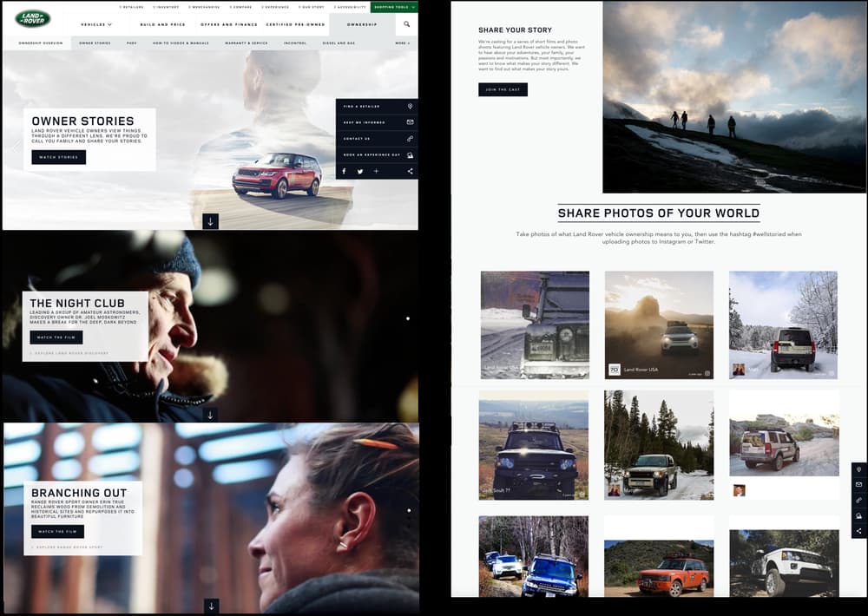Screen dimensions: 868x616
Task: Open How-To Videos & Manuals tab
Action: pos(181,43)
